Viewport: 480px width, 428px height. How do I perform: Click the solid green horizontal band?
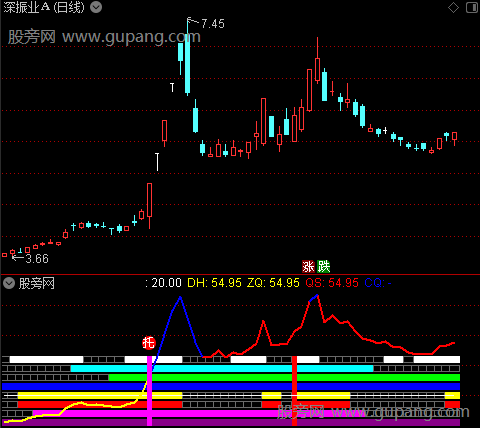(284, 377)
